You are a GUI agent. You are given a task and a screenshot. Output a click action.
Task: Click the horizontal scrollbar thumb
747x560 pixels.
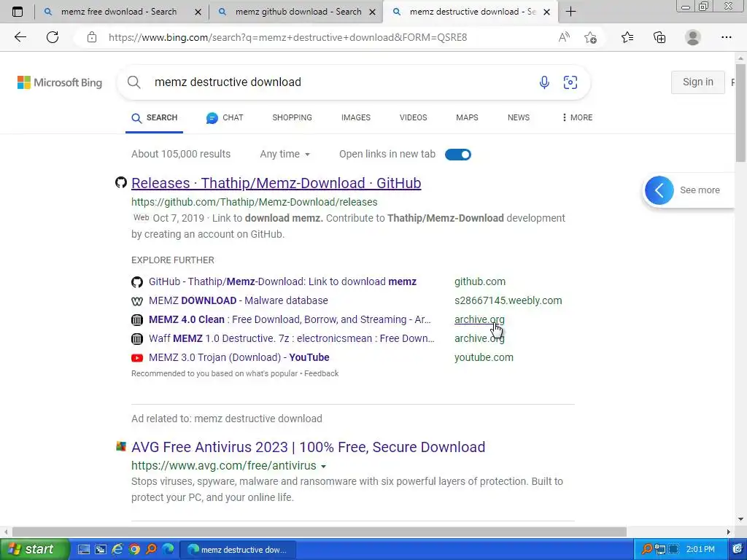(x=320, y=532)
